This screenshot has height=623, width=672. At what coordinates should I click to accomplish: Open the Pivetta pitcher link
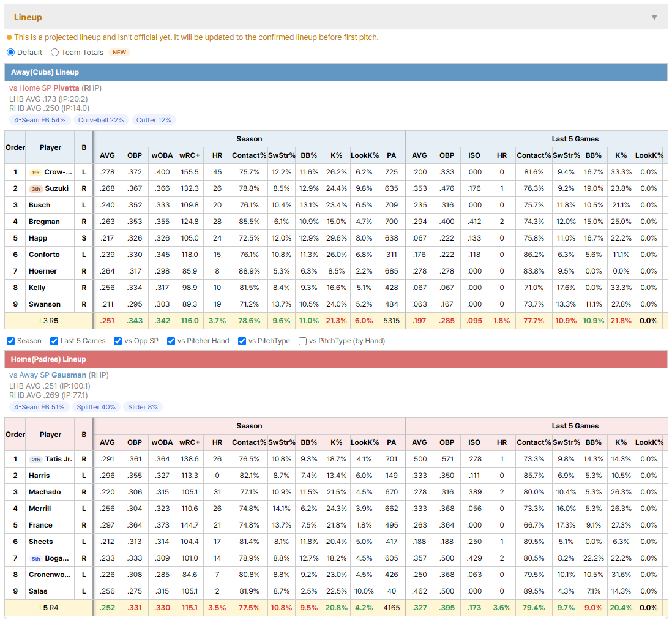tap(66, 88)
